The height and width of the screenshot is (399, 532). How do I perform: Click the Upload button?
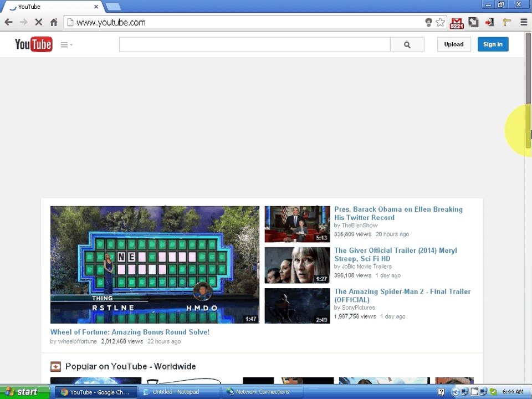pos(454,44)
